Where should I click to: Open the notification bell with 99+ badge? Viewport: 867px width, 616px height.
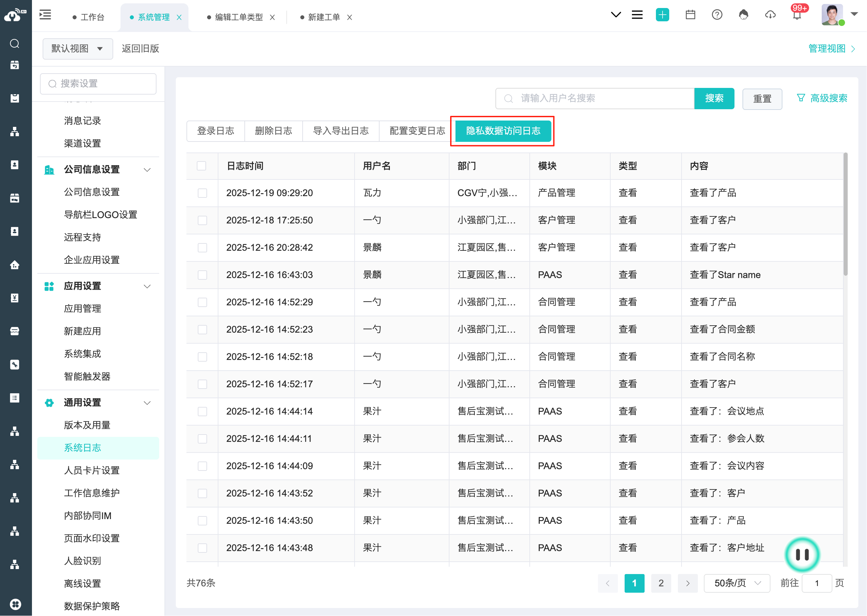[x=797, y=16]
